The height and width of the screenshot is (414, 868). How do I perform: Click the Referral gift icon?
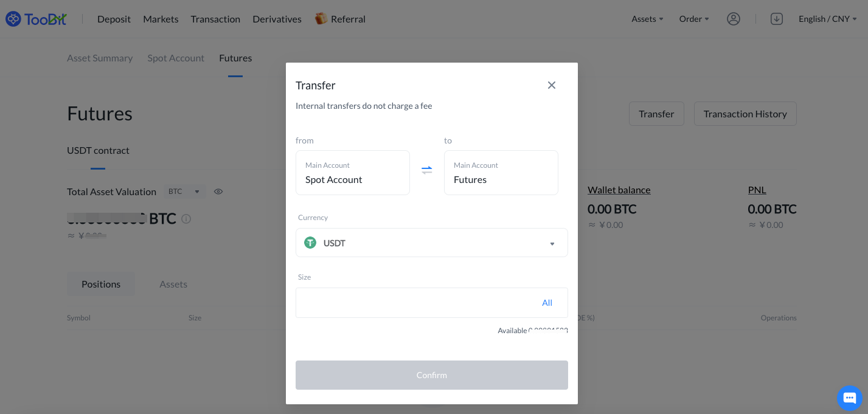click(x=321, y=19)
